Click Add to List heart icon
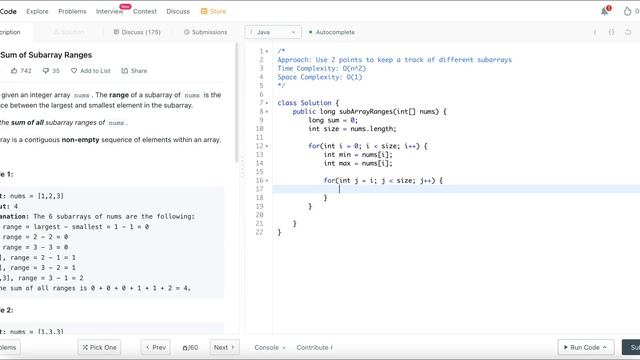Screen dimensions: 640x360 click(x=74, y=71)
